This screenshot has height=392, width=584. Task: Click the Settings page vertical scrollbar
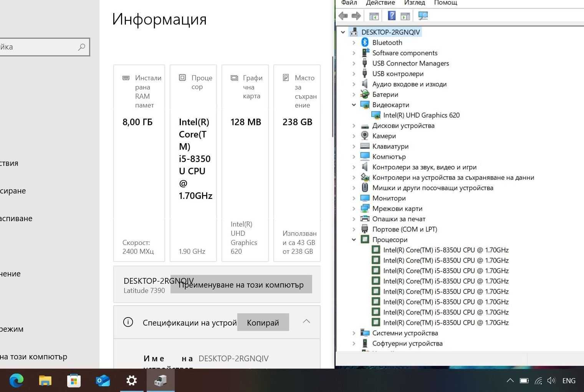coord(333,97)
